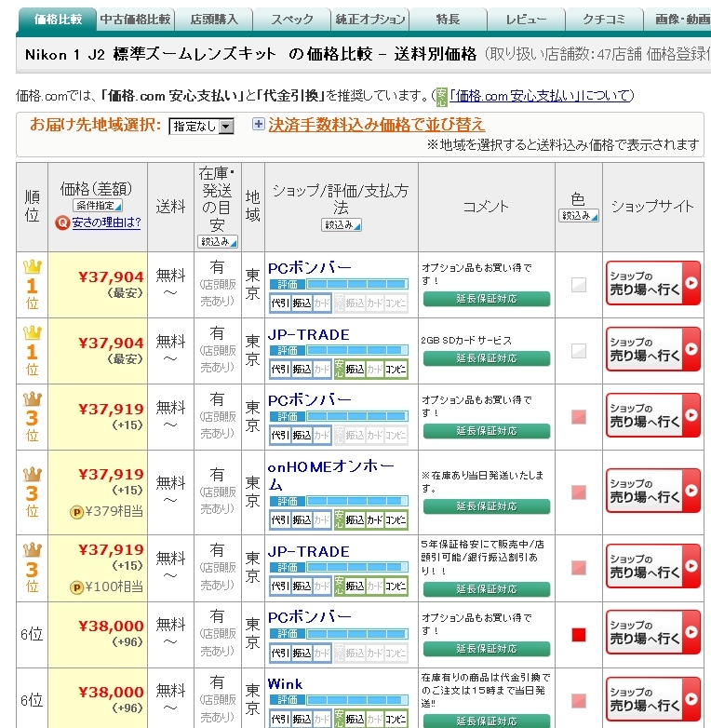Image resolution: width=711 pixels, height=728 pixels.
Task: Select the 純正オプション tab
Action: point(369,20)
